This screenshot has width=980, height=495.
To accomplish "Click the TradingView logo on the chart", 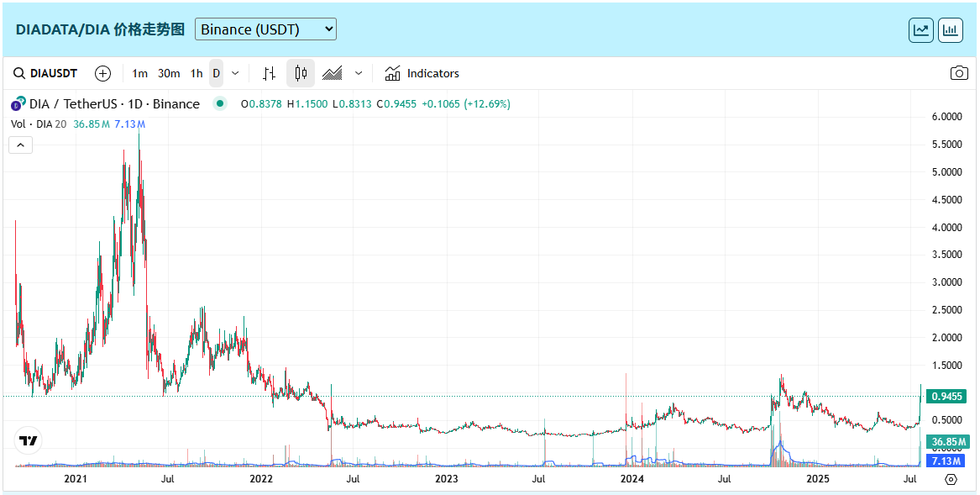I will [x=29, y=440].
